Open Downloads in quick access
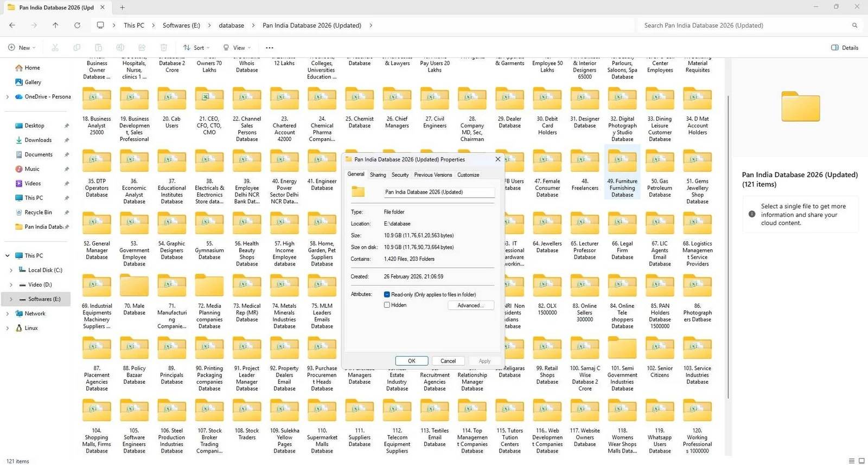 38,140
